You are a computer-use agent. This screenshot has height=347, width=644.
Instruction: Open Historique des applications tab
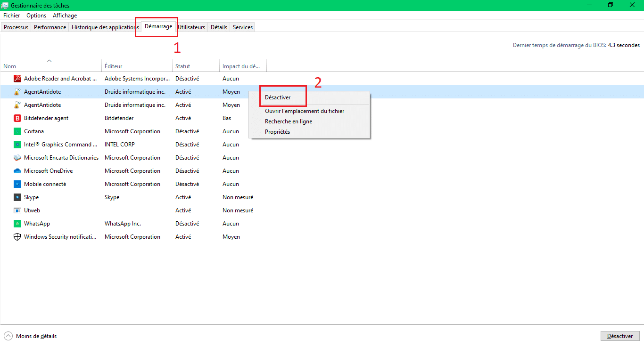pyautogui.click(x=105, y=27)
